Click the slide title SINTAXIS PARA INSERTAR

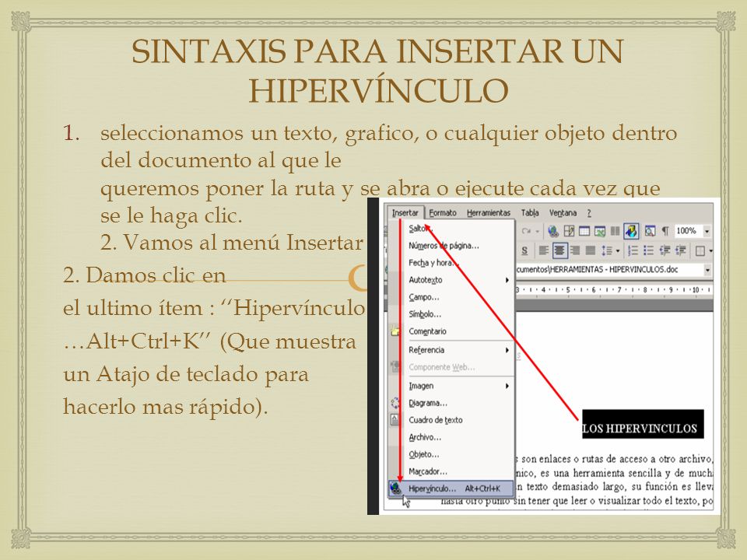pos(377,72)
